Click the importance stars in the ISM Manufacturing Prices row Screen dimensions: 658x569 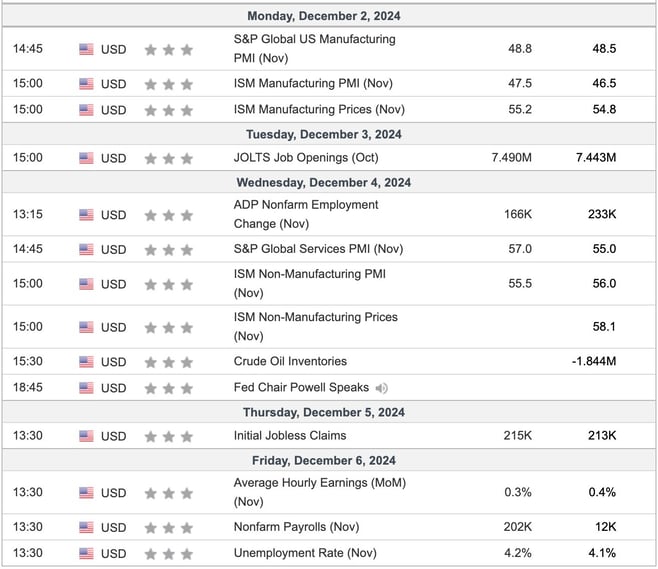[x=169, y=110]
